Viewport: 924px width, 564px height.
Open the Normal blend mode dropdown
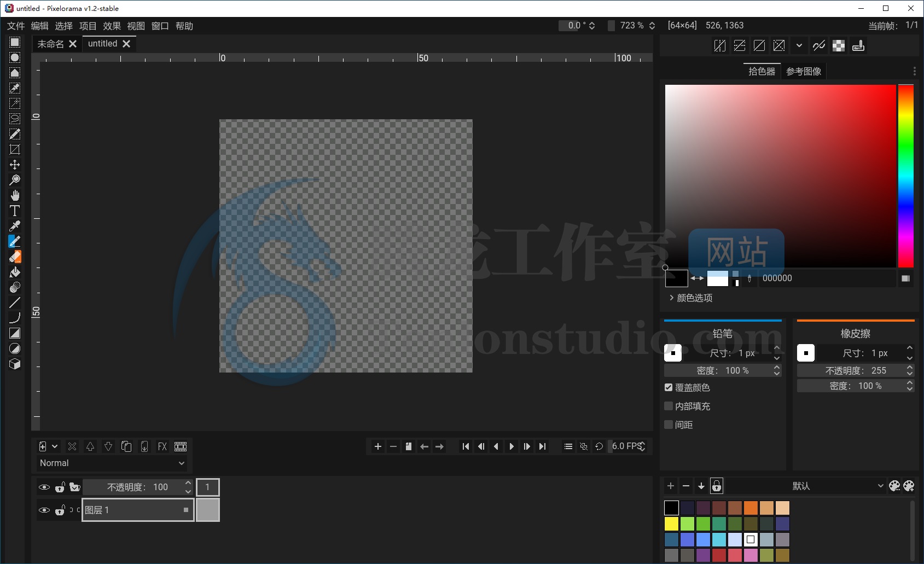tap(112, 463)
